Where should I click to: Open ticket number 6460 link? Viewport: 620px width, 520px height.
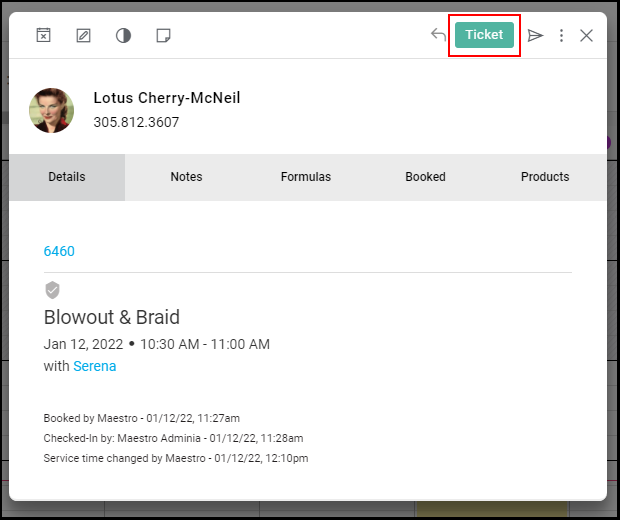pyautogui.click(x=59, y=251)
